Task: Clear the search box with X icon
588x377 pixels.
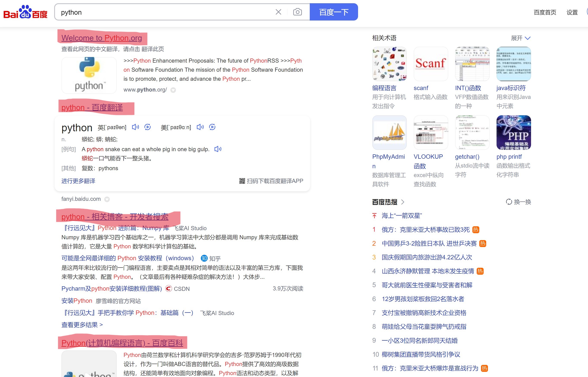Action: coord(278,12)
